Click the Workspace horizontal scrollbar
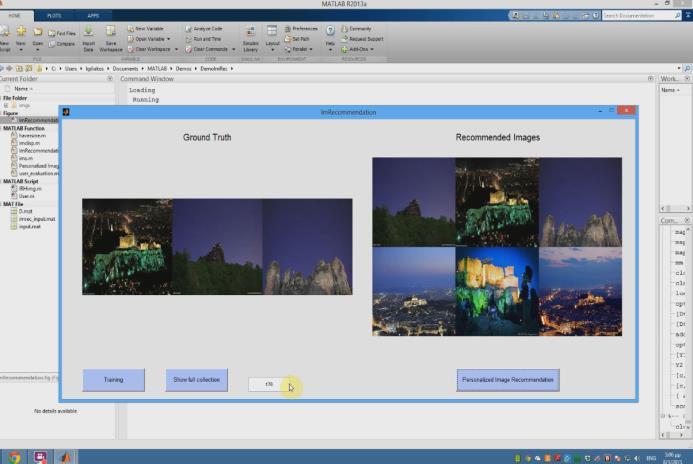 click(x=675, y=208)
